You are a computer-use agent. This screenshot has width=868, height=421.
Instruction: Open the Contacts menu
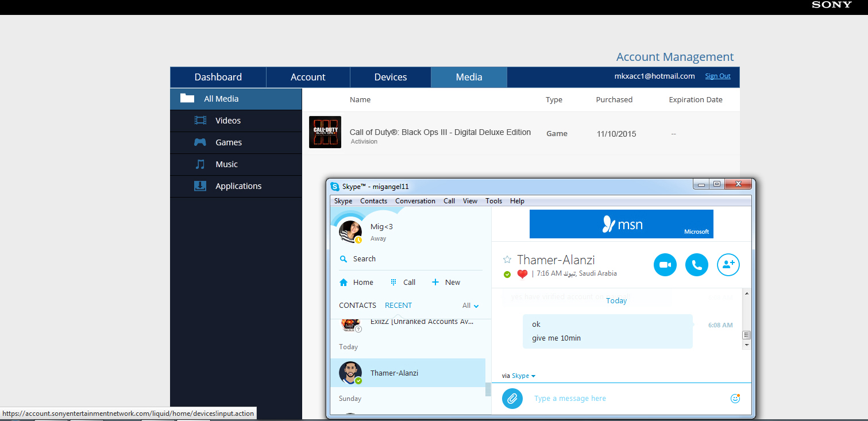click(374, 201)
